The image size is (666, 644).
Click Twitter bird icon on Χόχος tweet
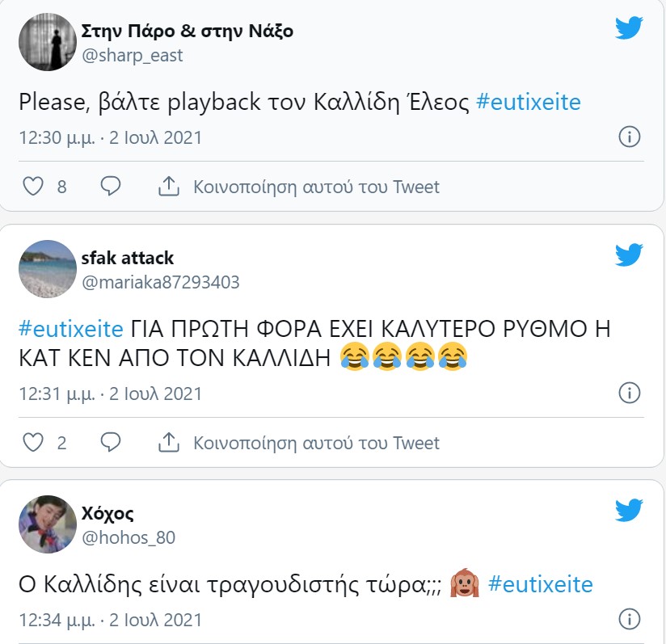pos(628,510)
